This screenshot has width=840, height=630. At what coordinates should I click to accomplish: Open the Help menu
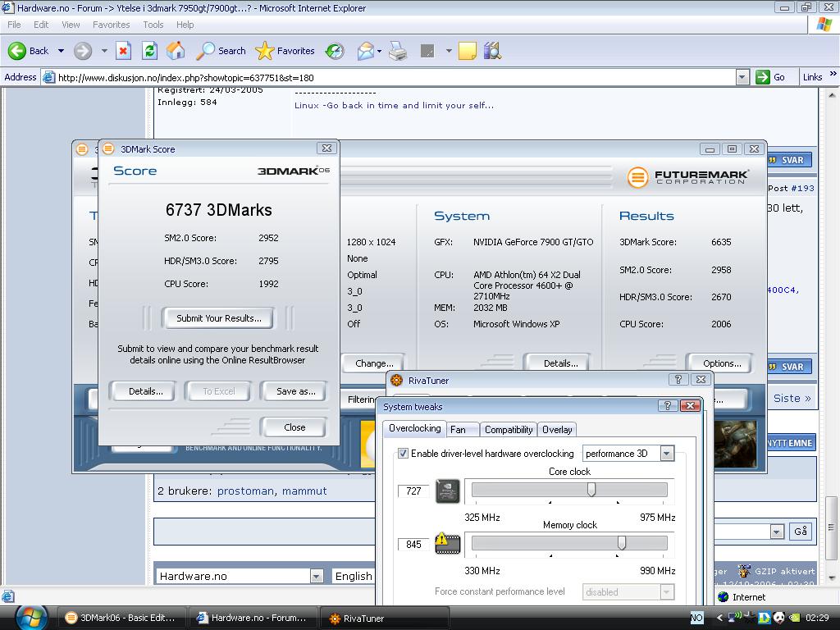185,25
